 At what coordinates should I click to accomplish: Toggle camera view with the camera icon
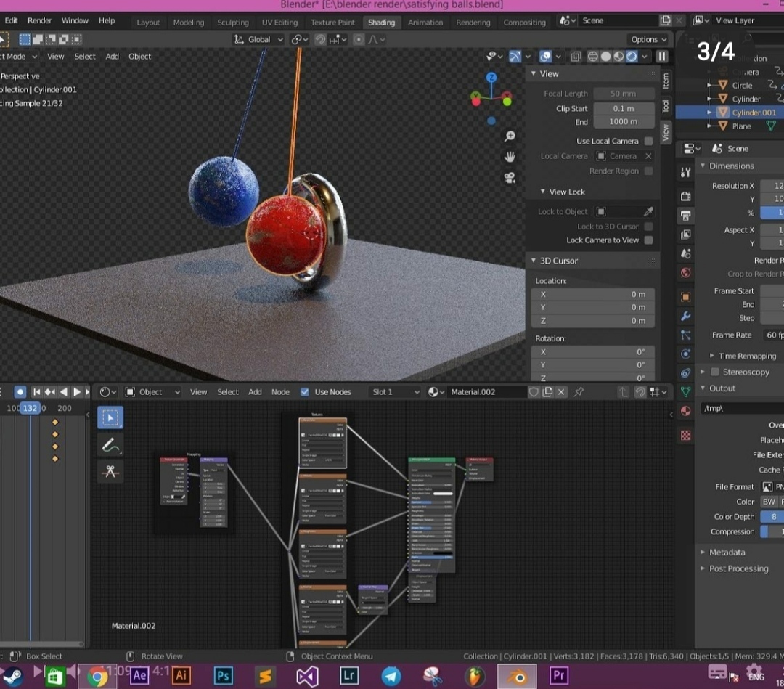[x=510, y=178]
